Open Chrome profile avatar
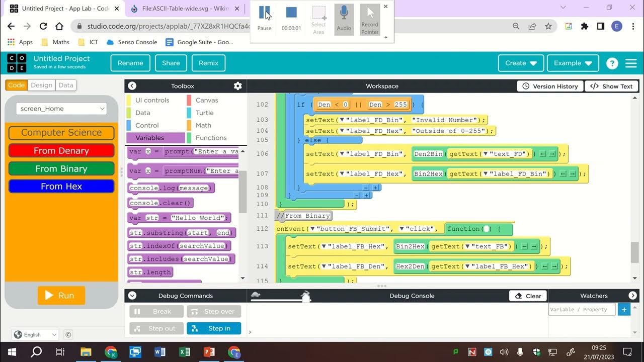 click(617, 26)
